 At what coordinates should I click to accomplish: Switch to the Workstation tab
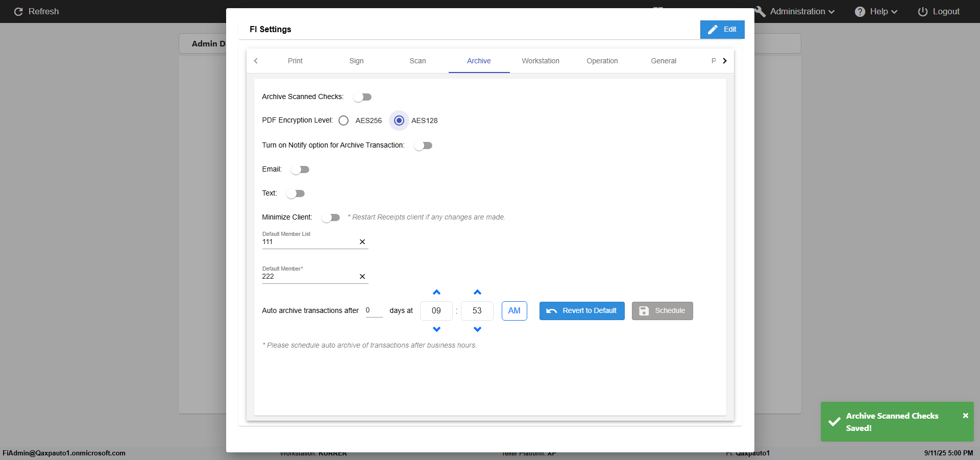pos(540,61)
